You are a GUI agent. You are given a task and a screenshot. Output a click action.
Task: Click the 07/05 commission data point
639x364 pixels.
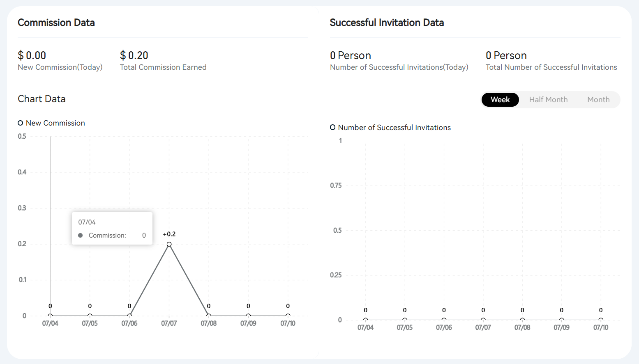tap(90, 316)
